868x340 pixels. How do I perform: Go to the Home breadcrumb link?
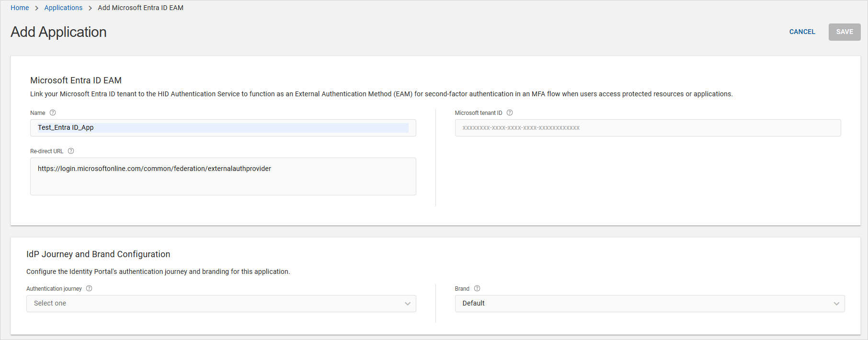[20, 8]
